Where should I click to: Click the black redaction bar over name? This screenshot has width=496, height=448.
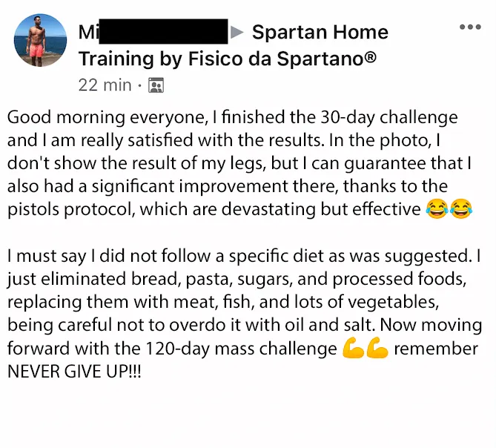coord(163,31)
